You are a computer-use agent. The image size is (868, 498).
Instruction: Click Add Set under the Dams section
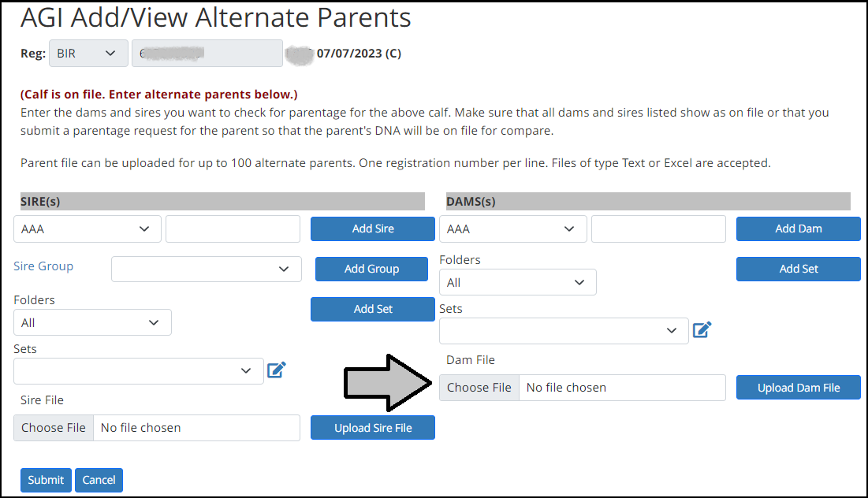[799, 269]
